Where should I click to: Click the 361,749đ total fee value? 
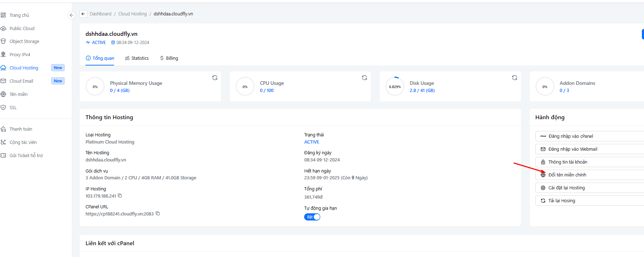313,197
